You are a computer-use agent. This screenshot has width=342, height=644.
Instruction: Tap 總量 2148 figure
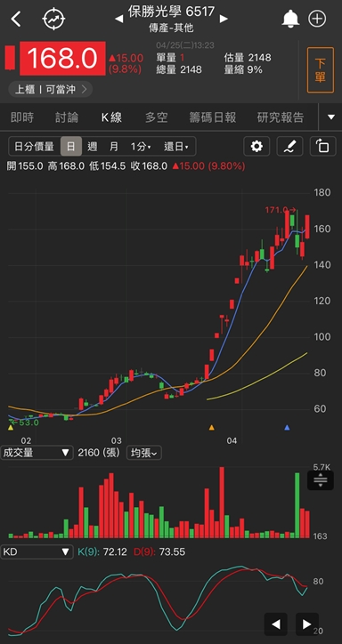click(179, 69)
